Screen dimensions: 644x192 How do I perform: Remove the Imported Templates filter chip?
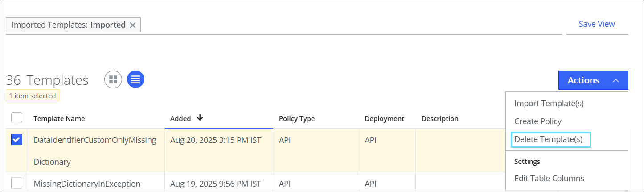click(132, 25)
